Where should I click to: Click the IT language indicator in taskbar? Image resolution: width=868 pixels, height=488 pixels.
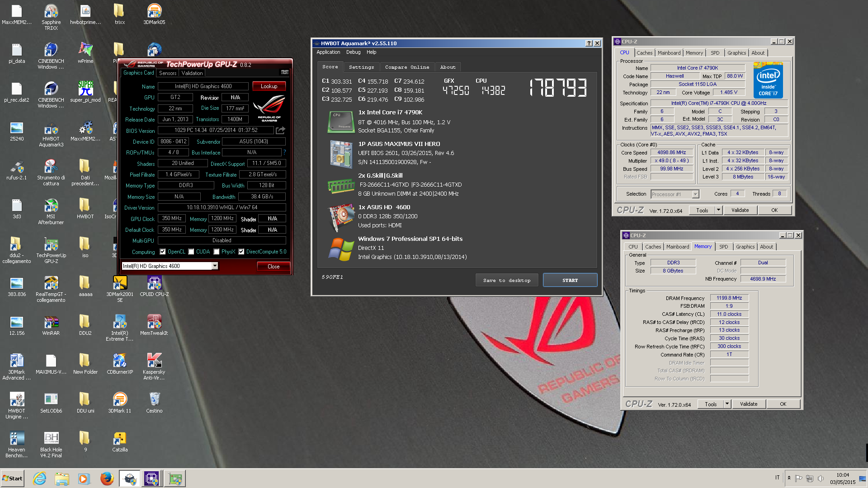click(x=778, y=478)
